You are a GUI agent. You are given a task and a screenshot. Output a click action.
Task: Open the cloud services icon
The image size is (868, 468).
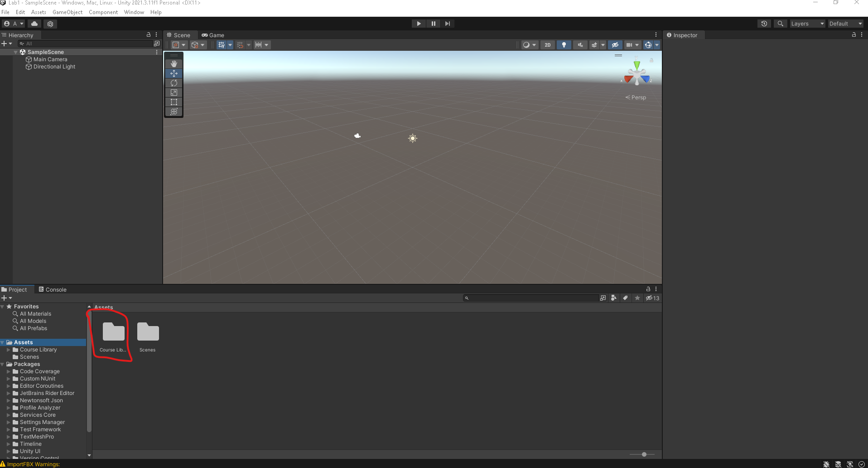point(34,24)
